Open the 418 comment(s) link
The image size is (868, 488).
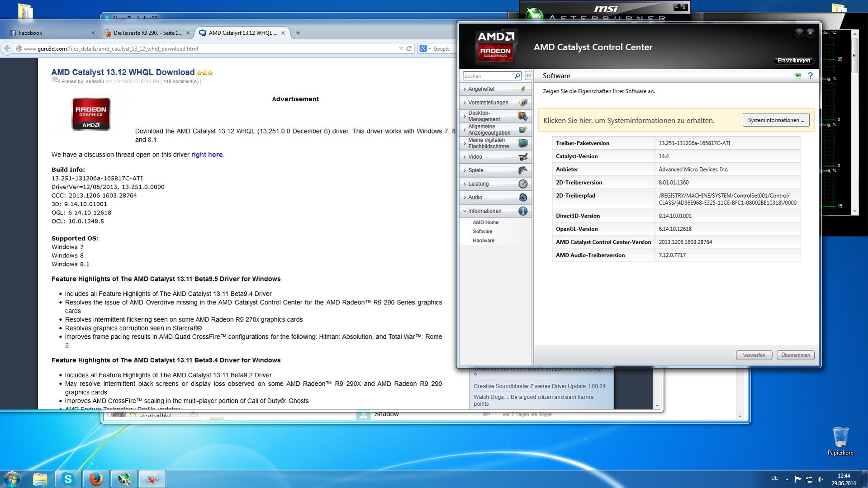[x=180, y=81]
